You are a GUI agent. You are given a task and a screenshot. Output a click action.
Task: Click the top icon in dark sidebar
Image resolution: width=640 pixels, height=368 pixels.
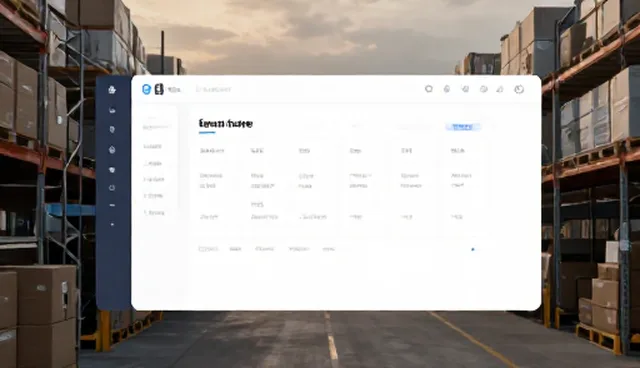(x=112, y=90)
